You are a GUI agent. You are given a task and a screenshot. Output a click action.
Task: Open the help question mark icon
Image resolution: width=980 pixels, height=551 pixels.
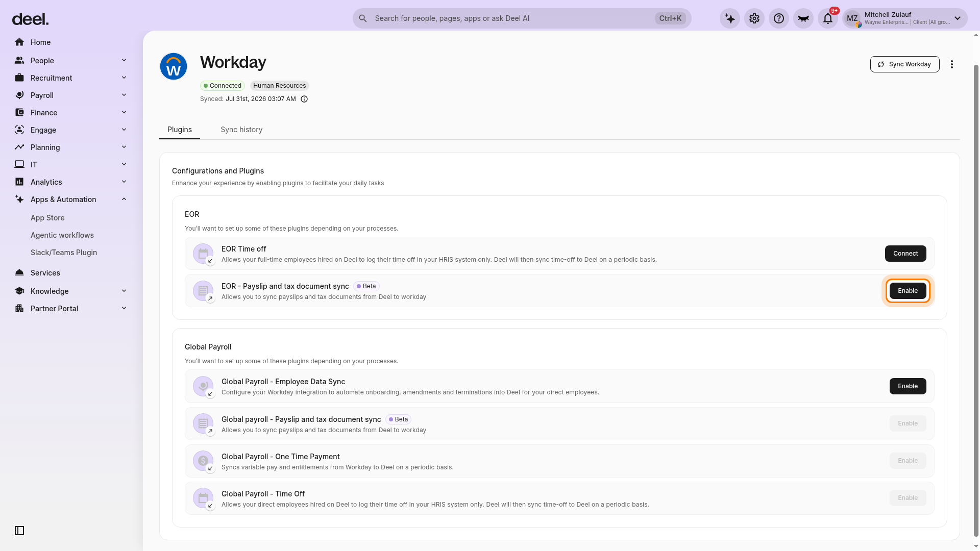pyautogui.click(x=779, y=18)
